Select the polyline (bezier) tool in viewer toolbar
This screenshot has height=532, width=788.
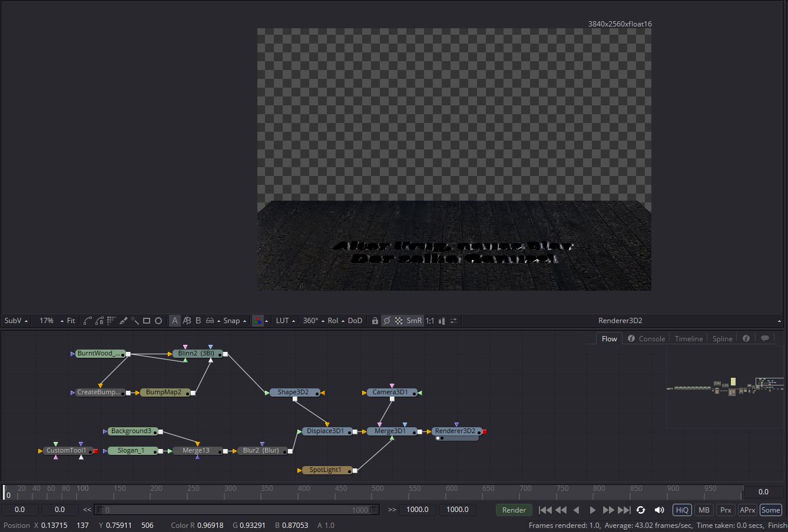[88, 321]
